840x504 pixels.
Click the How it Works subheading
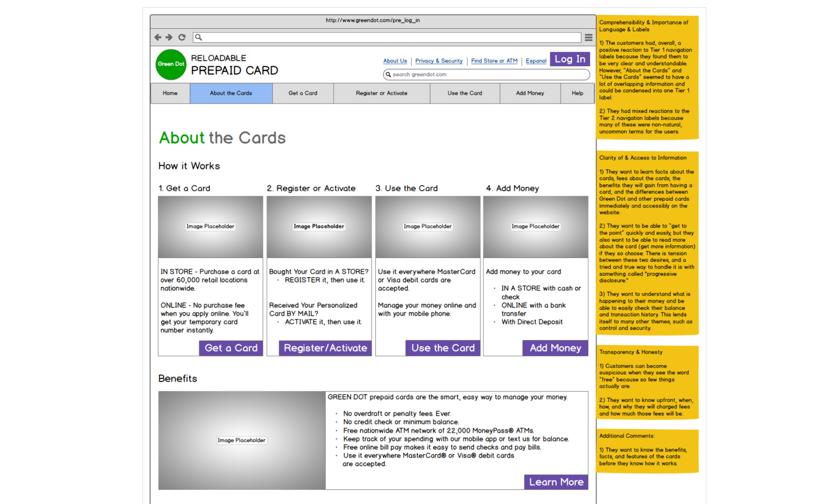pos(189,166)
